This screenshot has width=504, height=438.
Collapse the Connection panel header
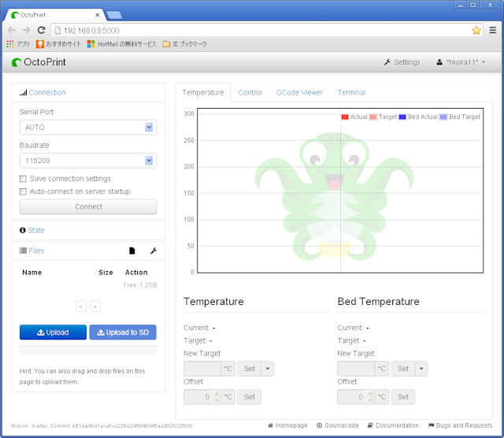43,93
